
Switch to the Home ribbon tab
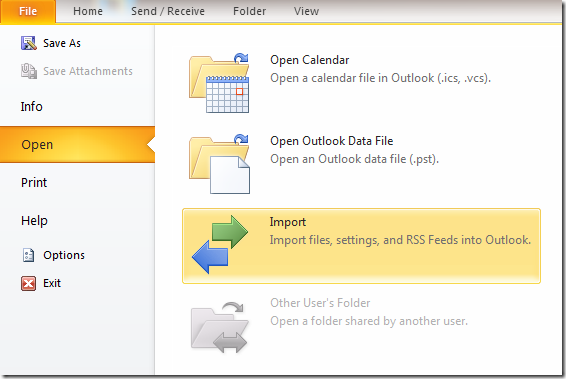coord(88,11)
